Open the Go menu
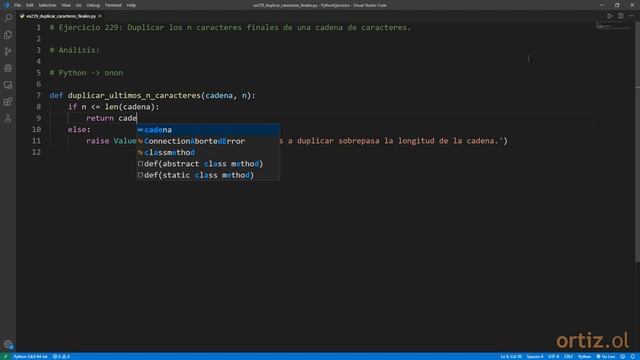The width and height of the screenshot is (640, 360). point(78,5)
